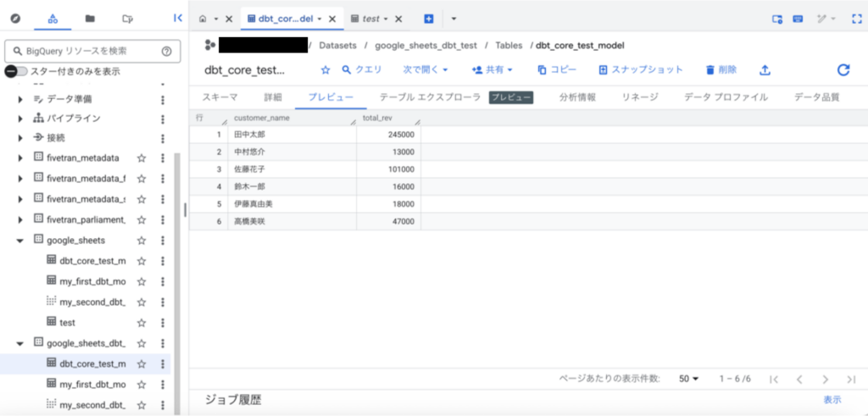Go to next page of results

point(825,379)
